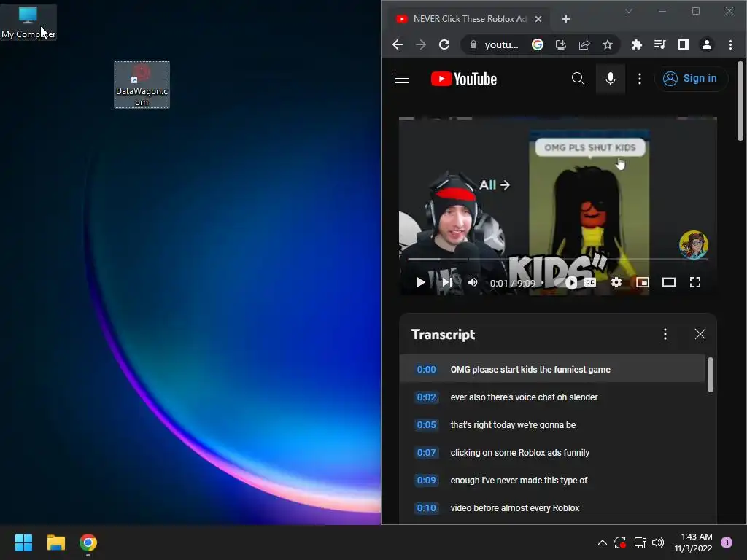Close the Roblox Ads YouTube tab
The image size is (747, 560).
pyautogui.click(x=538, y=19)
